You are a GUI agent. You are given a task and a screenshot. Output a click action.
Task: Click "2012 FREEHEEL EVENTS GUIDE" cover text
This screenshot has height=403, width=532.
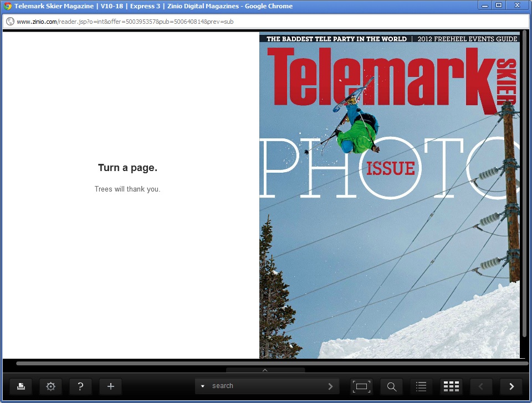click(x=467, y=39)
